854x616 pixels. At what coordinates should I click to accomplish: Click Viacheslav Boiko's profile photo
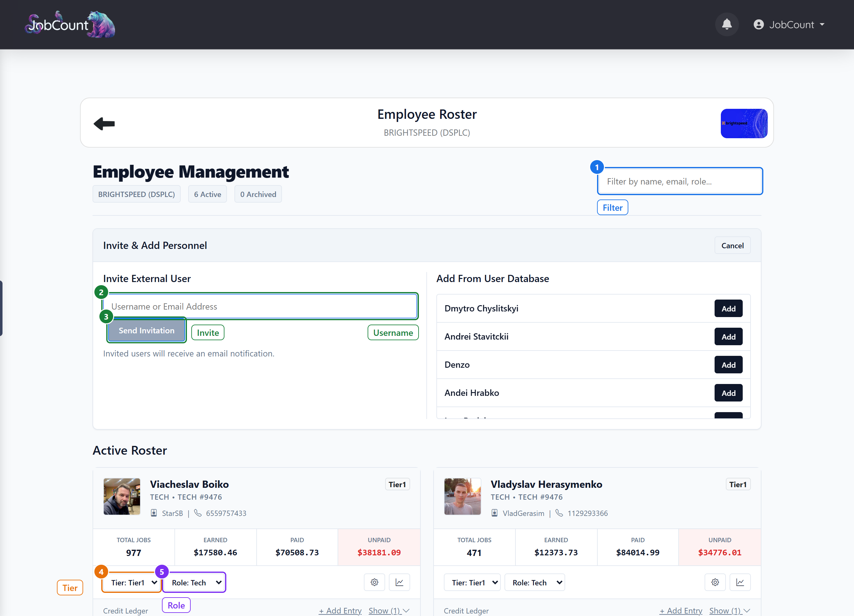122,496
